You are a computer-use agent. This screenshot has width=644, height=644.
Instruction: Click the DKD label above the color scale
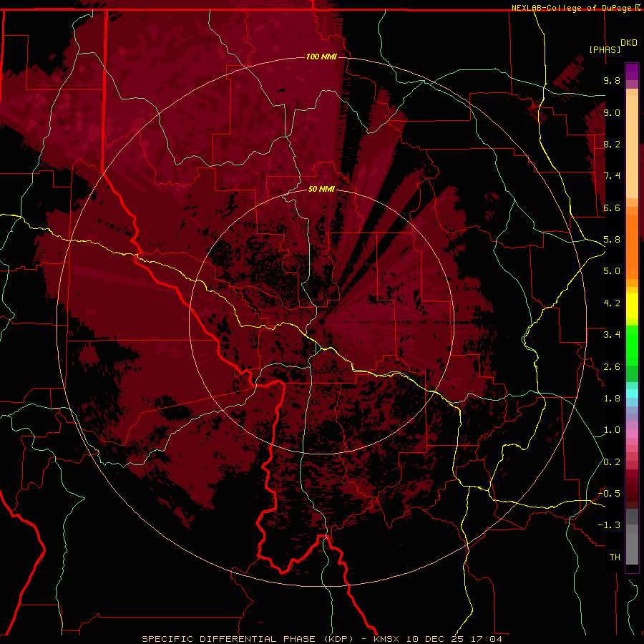tap(628, 43)
